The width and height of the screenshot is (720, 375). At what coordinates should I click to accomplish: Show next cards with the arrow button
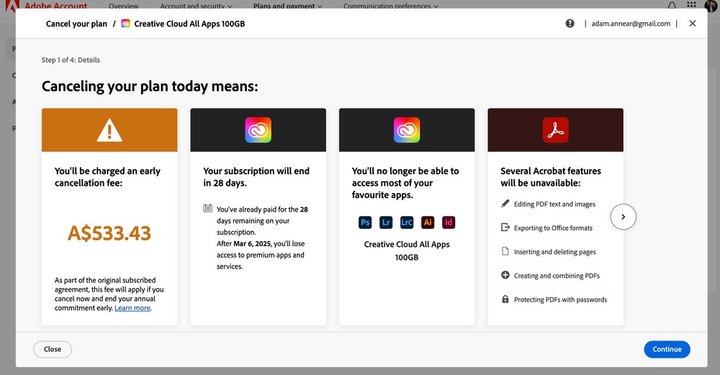click(623, 217)
